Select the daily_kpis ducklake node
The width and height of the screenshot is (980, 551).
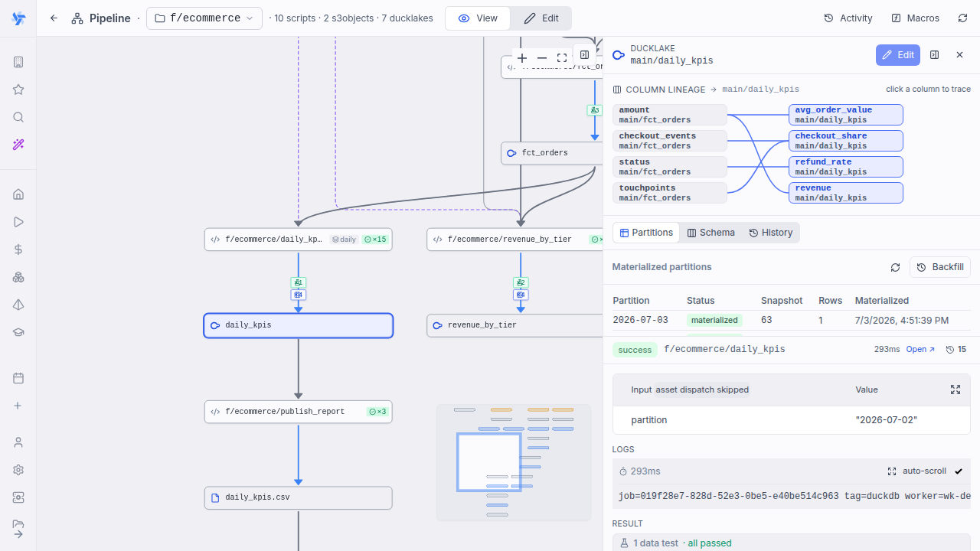tap(299, 325)
